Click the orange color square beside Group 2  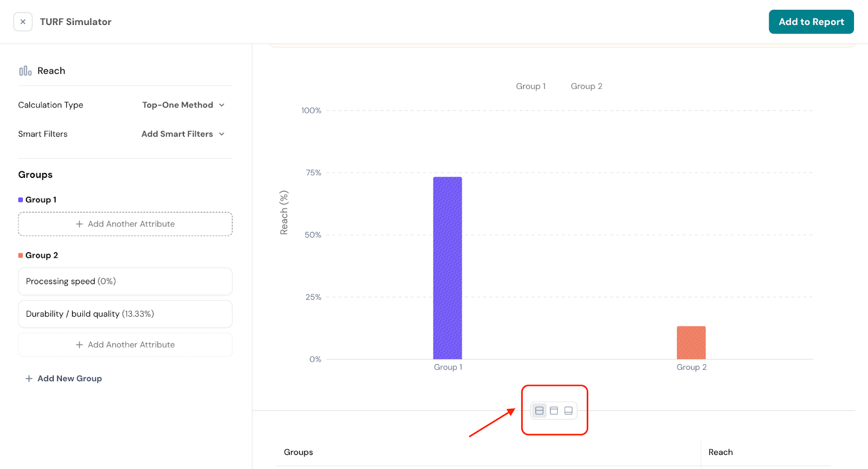tap(21, 255)
